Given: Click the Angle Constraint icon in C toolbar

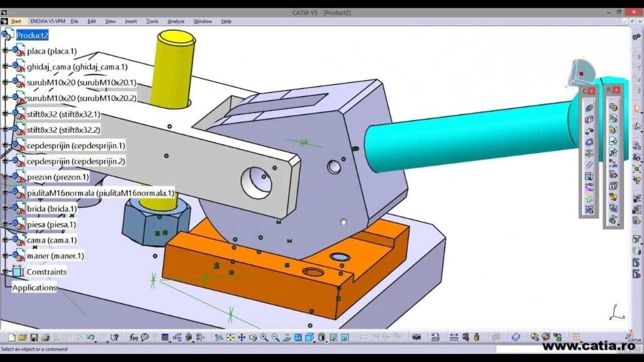Looking at the screenshot, I should (x=589, y=142).
